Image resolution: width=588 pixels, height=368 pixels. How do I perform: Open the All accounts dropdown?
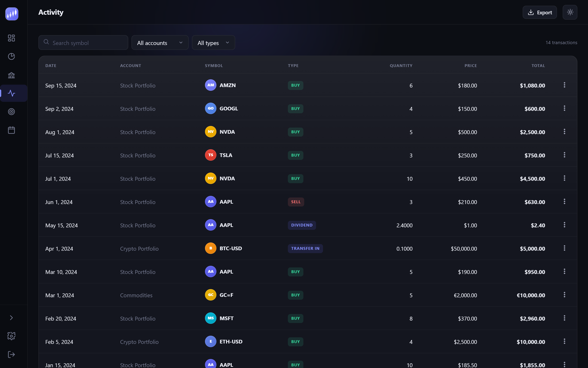tap(160, 43)
